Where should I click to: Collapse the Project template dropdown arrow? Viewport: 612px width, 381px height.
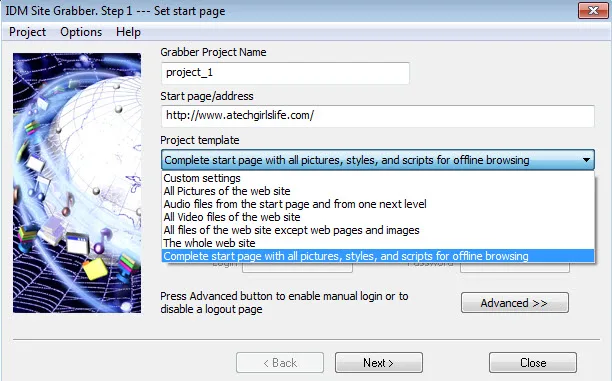586,160
